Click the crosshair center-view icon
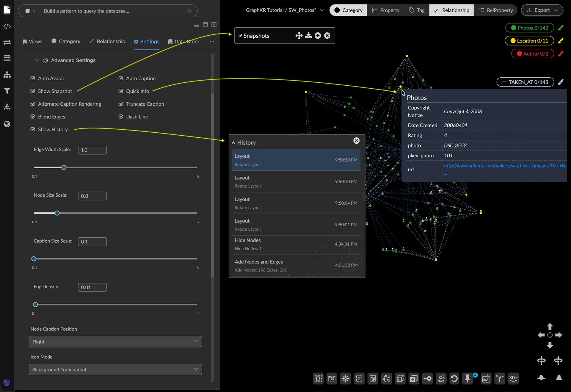 pyautogui.click(x=345, y=378)
